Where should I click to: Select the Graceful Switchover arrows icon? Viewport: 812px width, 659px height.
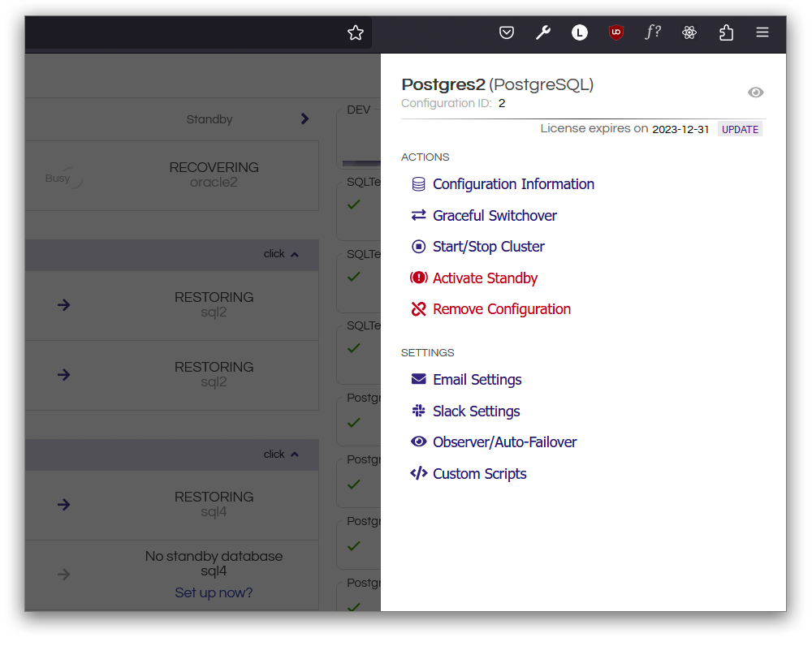(x=418, y=215)
